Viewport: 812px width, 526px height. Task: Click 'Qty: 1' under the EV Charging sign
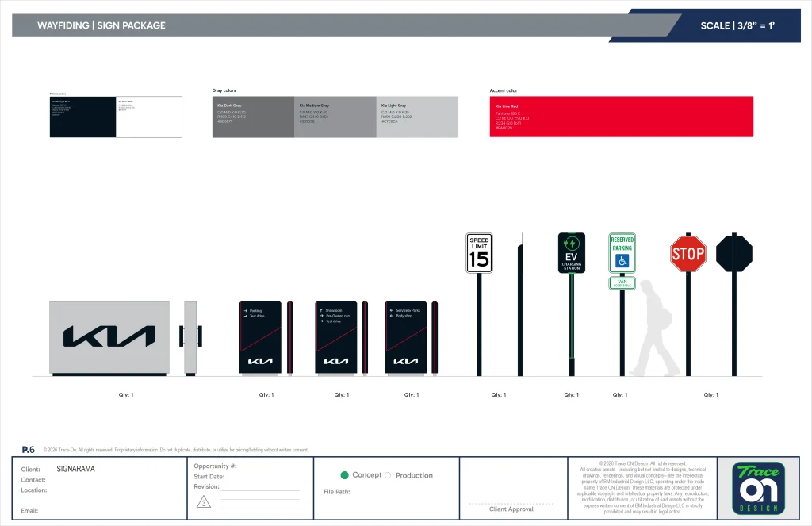pos(571,394)
